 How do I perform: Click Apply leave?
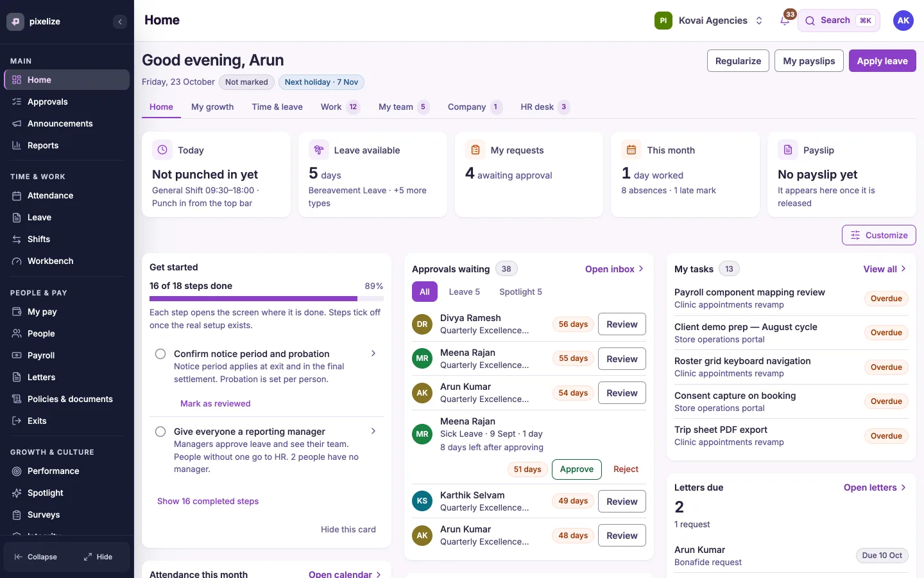coord(882,61)
